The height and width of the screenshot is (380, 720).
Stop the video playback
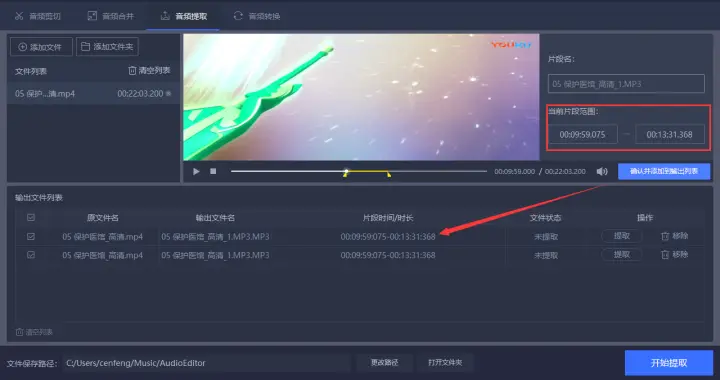[x=213, y=171]
